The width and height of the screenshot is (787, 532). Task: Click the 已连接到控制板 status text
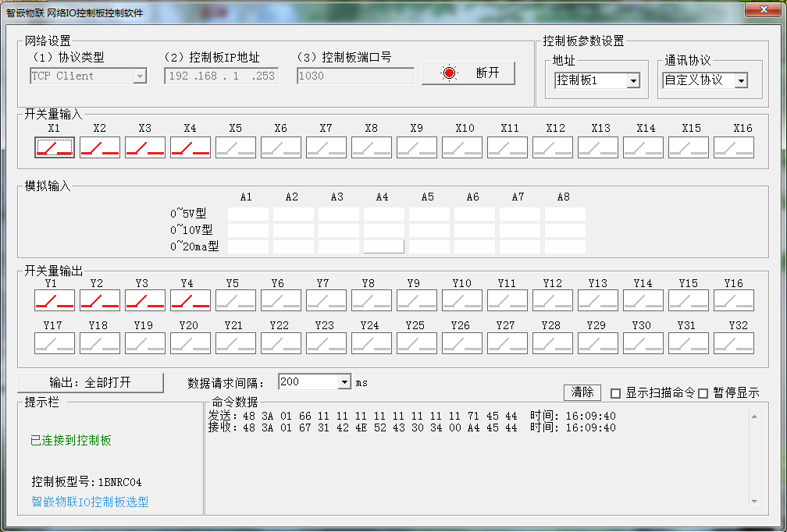[71, 440]
